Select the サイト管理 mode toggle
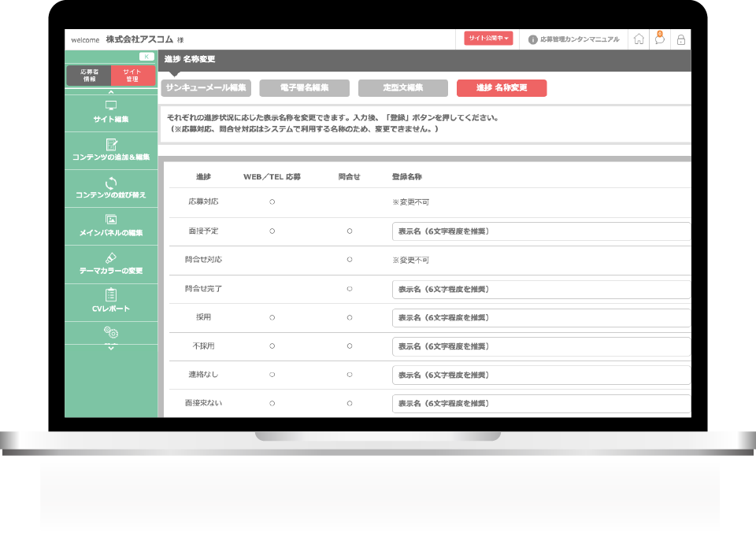756x551 pixels. coord(132,75)
